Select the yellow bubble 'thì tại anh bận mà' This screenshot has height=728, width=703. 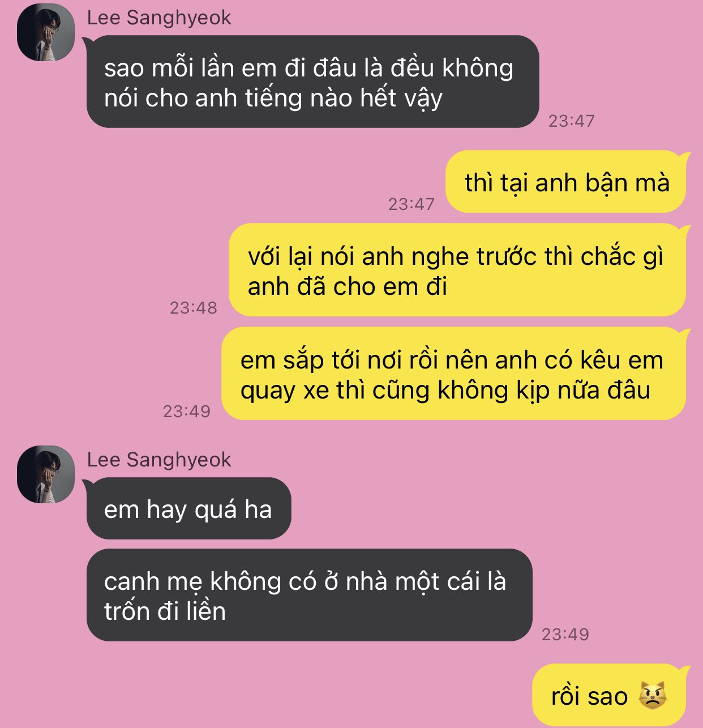point(566,182)
